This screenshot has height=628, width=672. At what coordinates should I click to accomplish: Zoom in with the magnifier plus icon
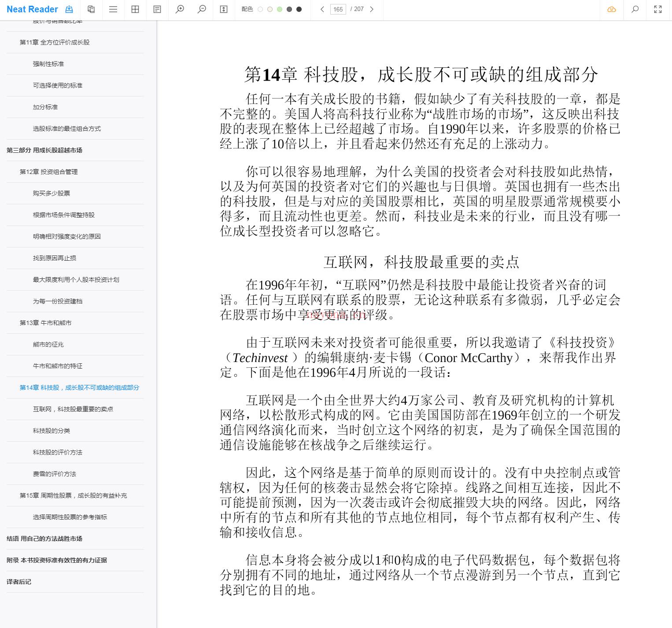click(180, 9)
